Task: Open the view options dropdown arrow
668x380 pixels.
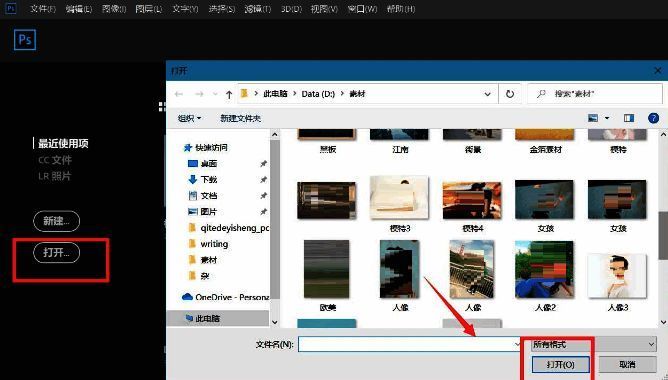Action: (x=607, y=118)
